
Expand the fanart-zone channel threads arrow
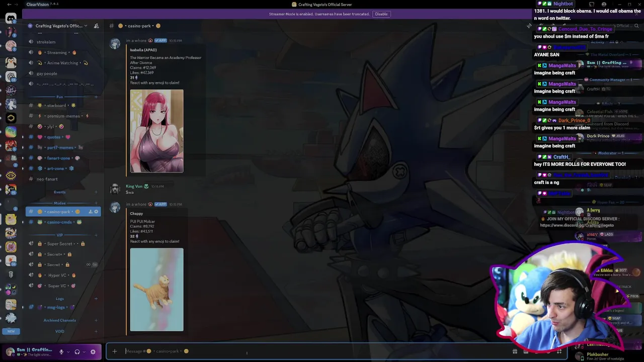tap(23, 158)
